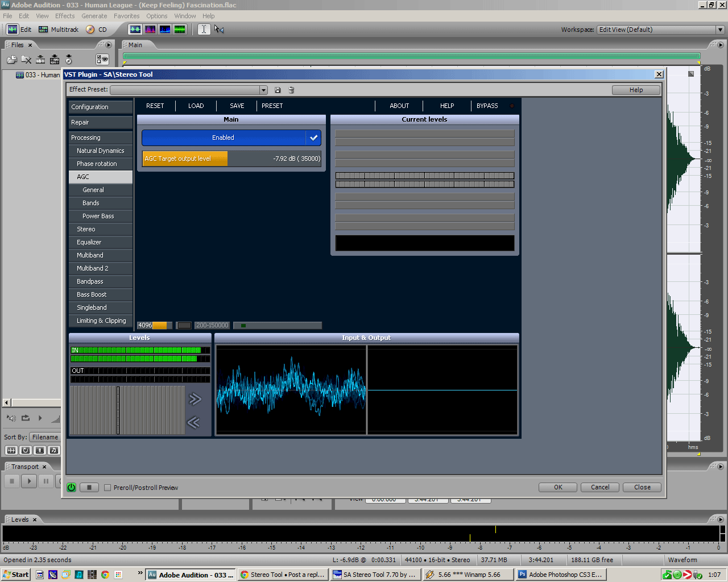Click the green zoom navigation bar

point(412,56)
